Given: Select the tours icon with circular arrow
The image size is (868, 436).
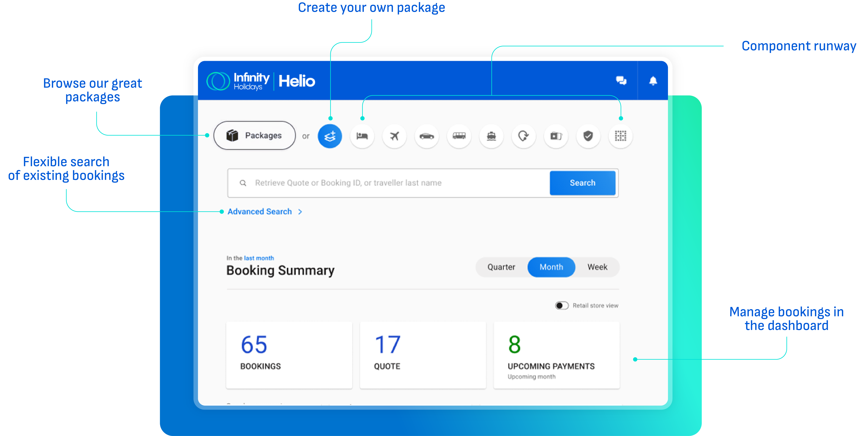Looking at the screenshot, I should pyautogui.click(x=523, y=136).
